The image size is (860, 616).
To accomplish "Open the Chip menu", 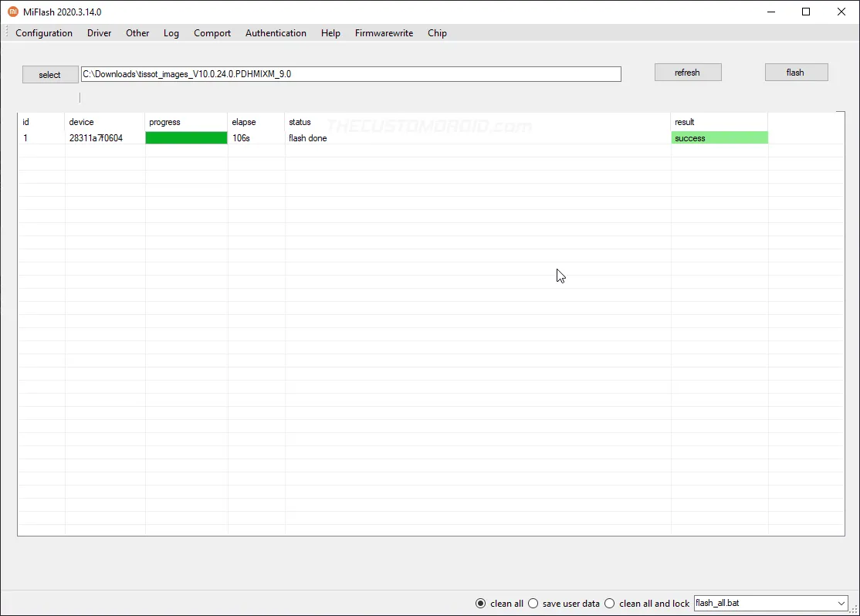I will click(x=437, y=33).
